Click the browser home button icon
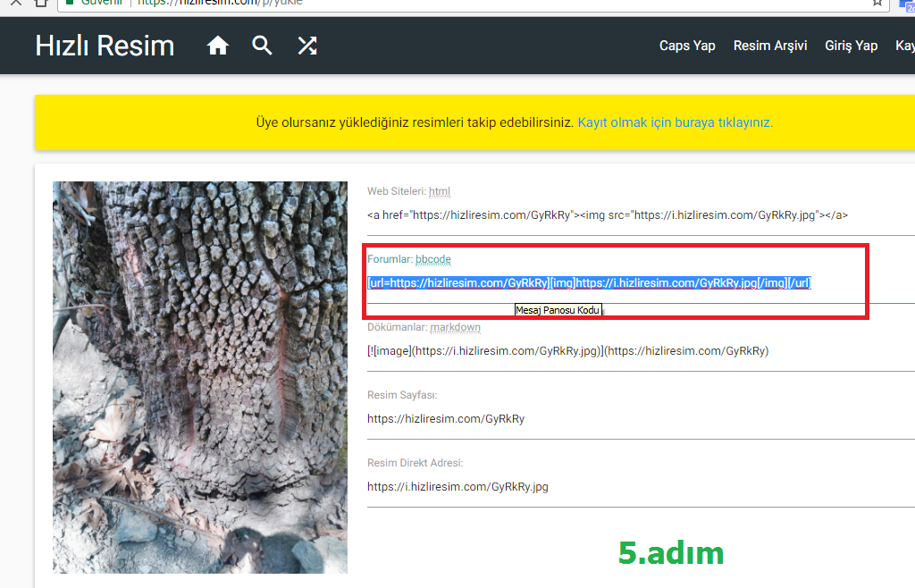Image resolution: width=915 pixels, height=588 pixels. coord(41,3)
